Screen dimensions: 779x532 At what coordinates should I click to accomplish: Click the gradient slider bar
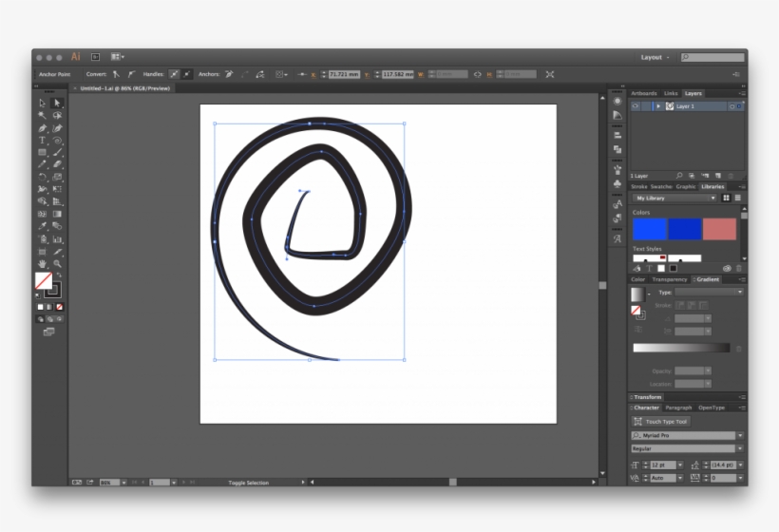tap(681, 348)
